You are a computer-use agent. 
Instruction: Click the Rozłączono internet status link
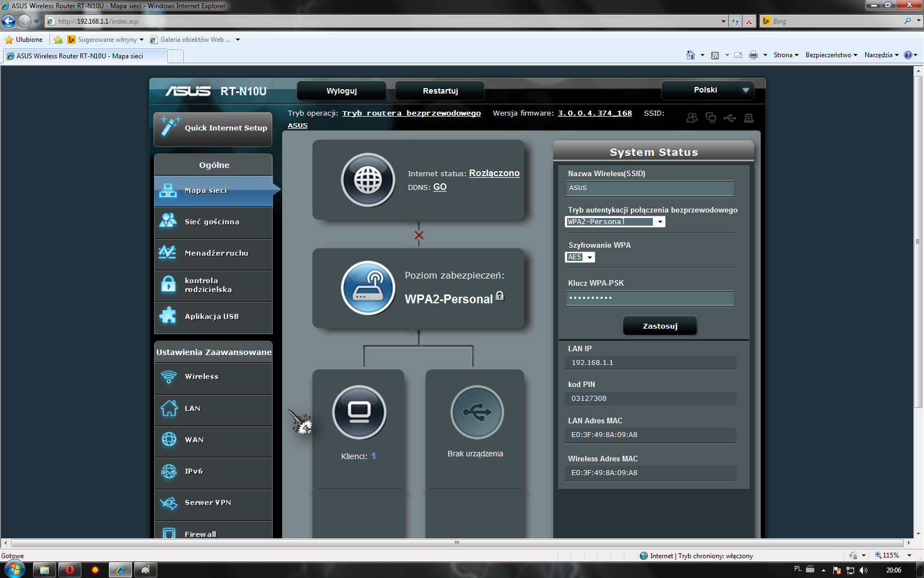point(494,173)
